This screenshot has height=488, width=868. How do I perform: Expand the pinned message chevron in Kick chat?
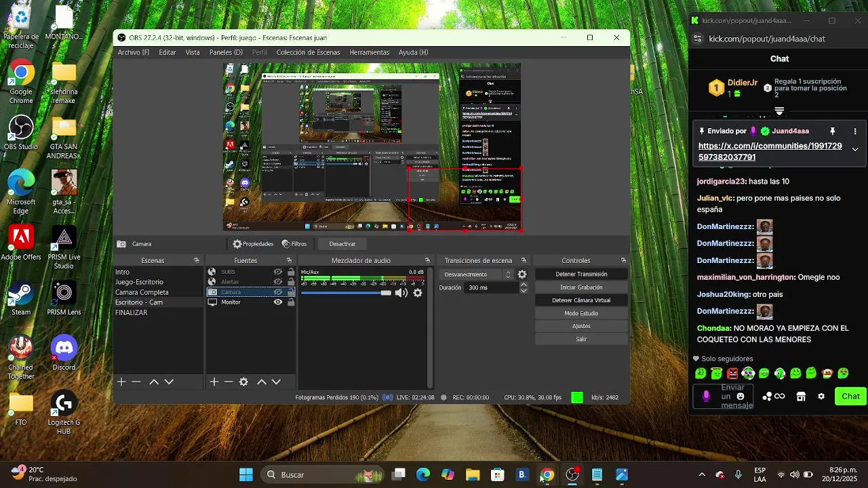(x=855, y=149)
